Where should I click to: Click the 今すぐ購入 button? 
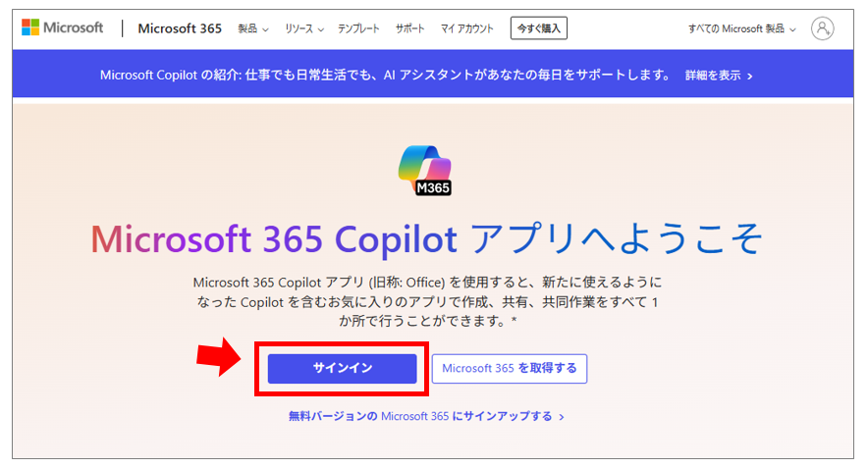click(539, 28)
